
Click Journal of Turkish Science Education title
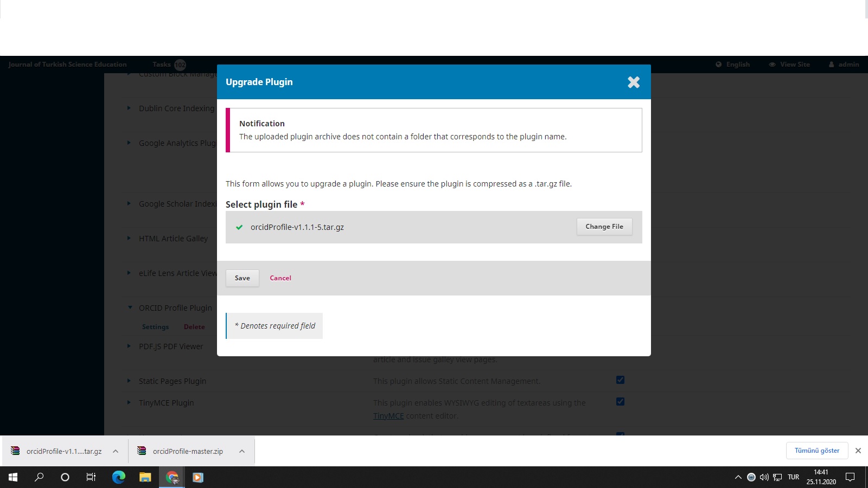[x=68, y=65]
